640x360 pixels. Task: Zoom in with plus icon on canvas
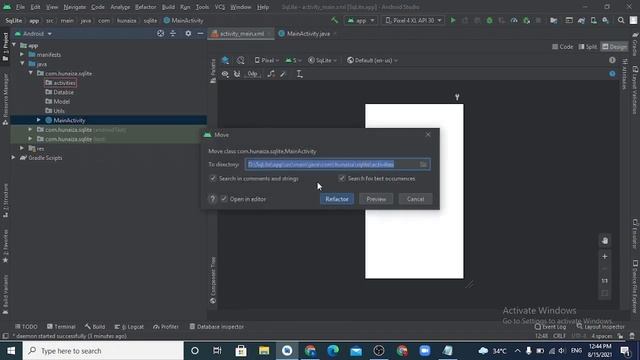tap(604, 256)
